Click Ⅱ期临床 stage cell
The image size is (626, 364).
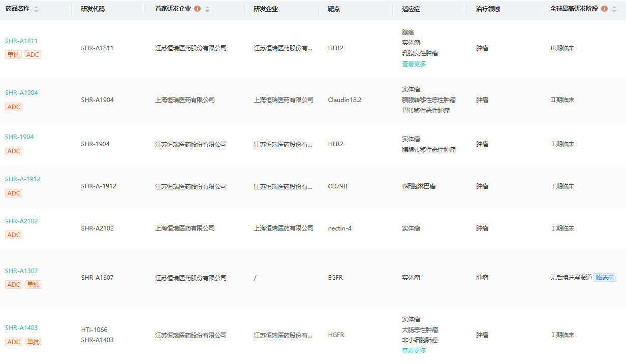click(562, 100)
